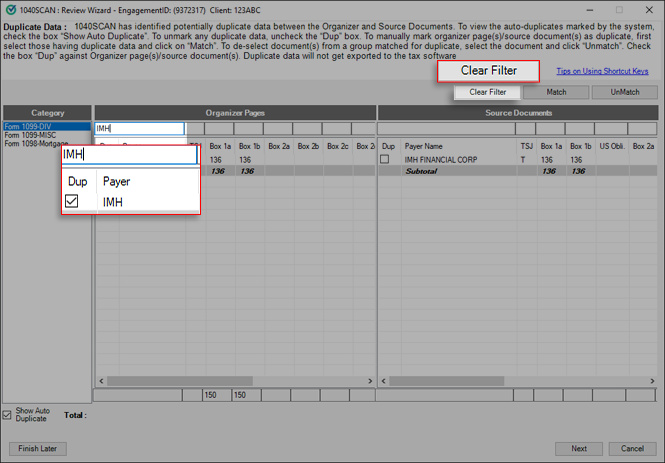
Task: Click Organizer Pages filter box above Box 2b
Action: 307,128
